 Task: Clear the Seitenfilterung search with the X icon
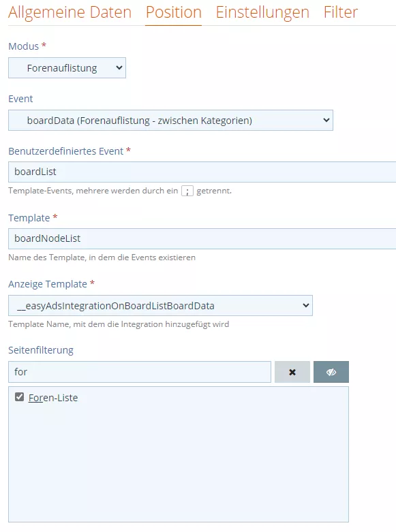(292, 372)
